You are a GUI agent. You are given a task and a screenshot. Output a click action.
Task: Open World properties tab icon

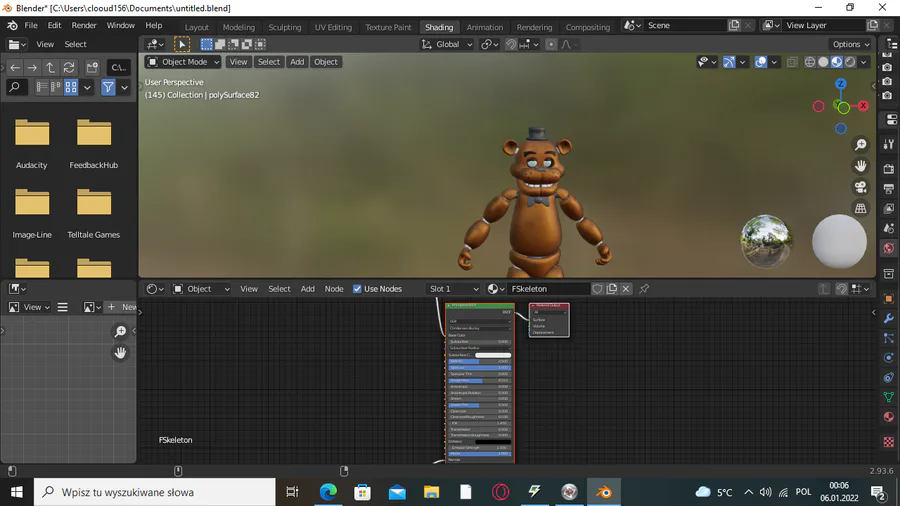tap(888, 248)
